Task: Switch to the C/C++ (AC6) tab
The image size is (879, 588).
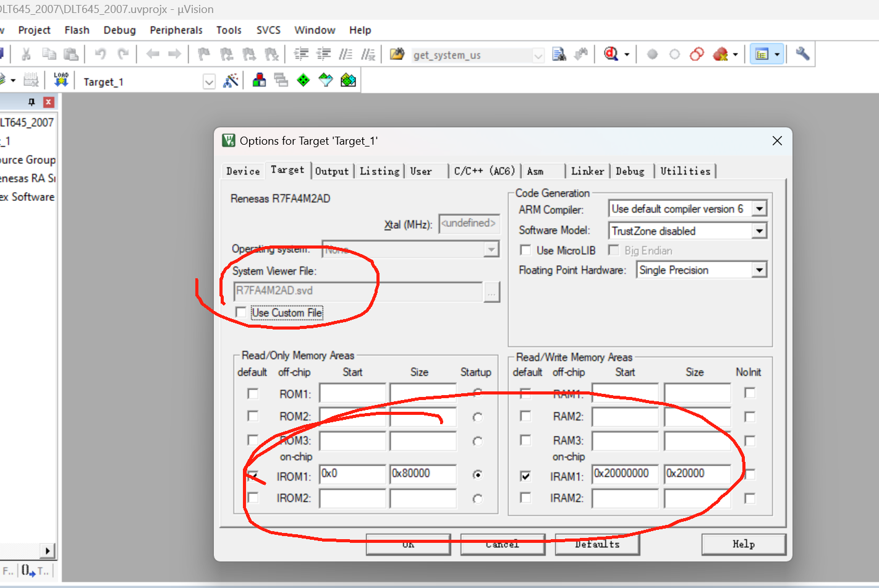Action: (x=484, y=171)
